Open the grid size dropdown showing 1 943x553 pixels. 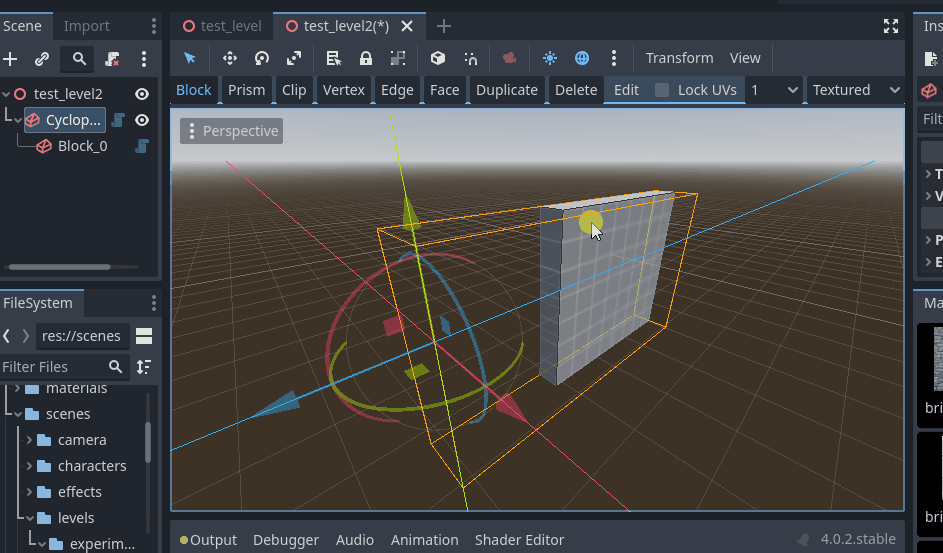[x=775, y=90]
